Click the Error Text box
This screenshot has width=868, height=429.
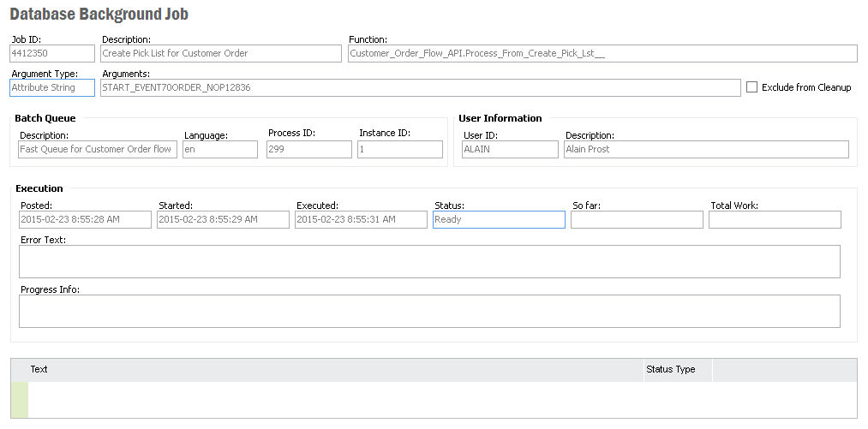click(x=429, y=262)
